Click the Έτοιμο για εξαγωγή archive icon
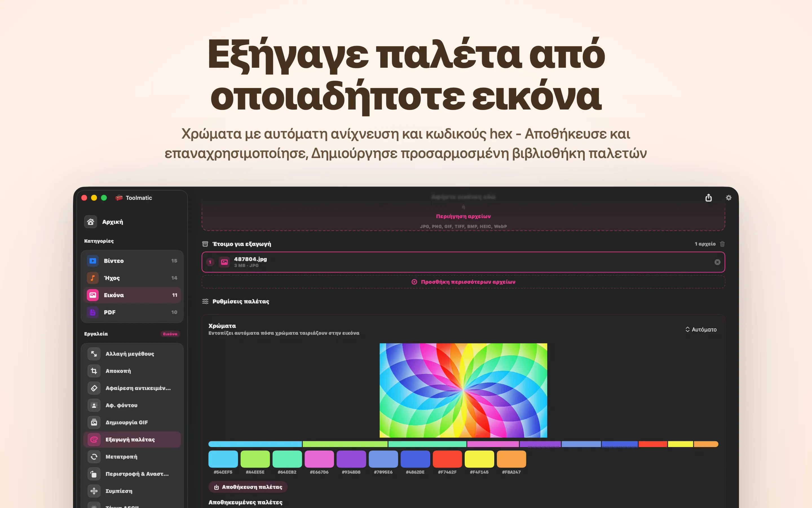 click(205, 244)
